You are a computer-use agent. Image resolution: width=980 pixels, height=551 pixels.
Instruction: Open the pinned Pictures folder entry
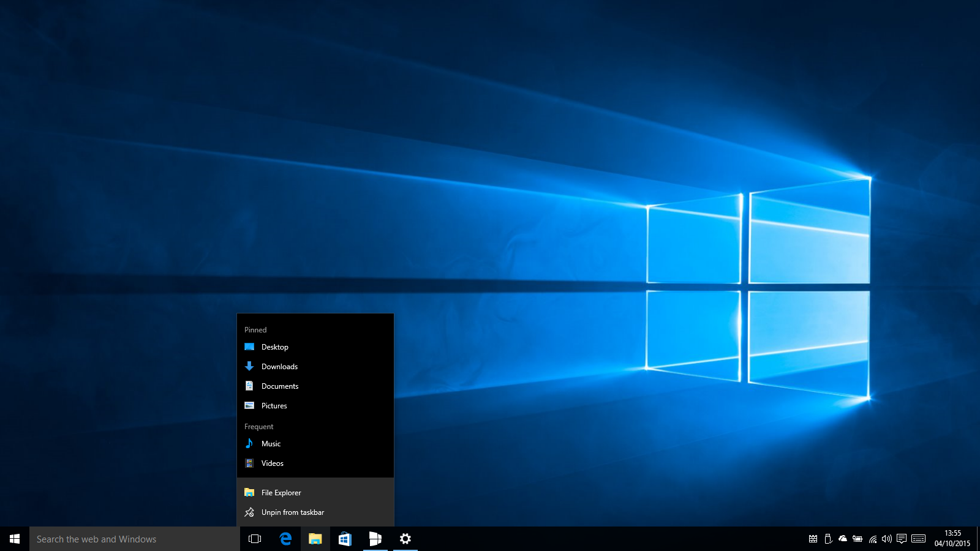pyautogui.click(x=315, y=406)
